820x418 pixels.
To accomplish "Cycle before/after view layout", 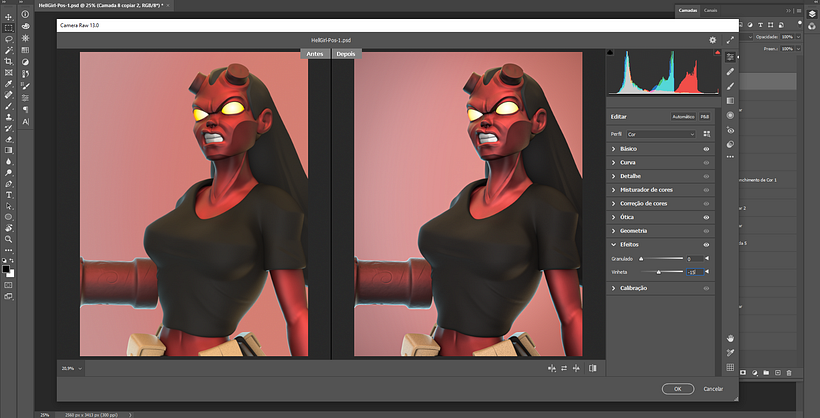I will pyautogui.click(x=593, y=368).
